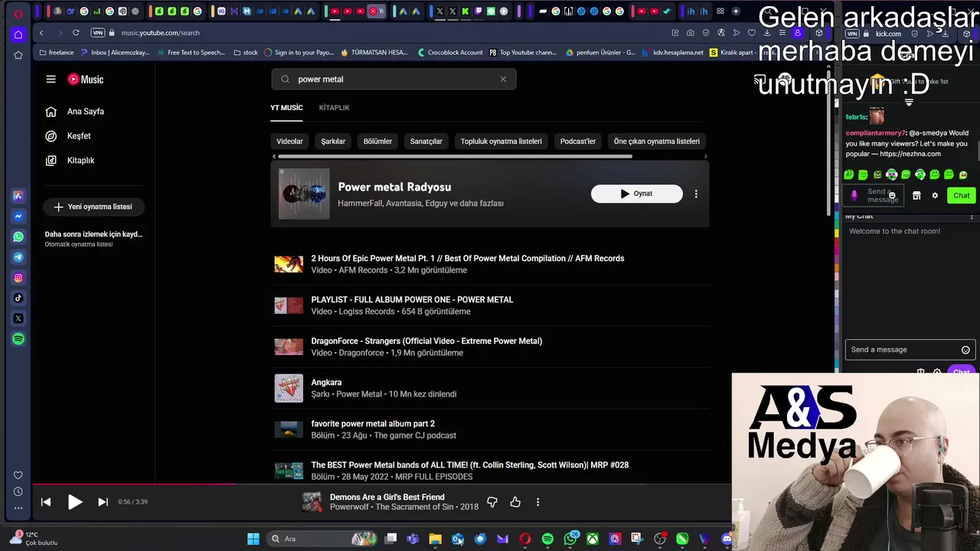Open Opera home in the sidebar
Image resolution: width=980 pixels, height=551 pixels.
tap(18, 34)
